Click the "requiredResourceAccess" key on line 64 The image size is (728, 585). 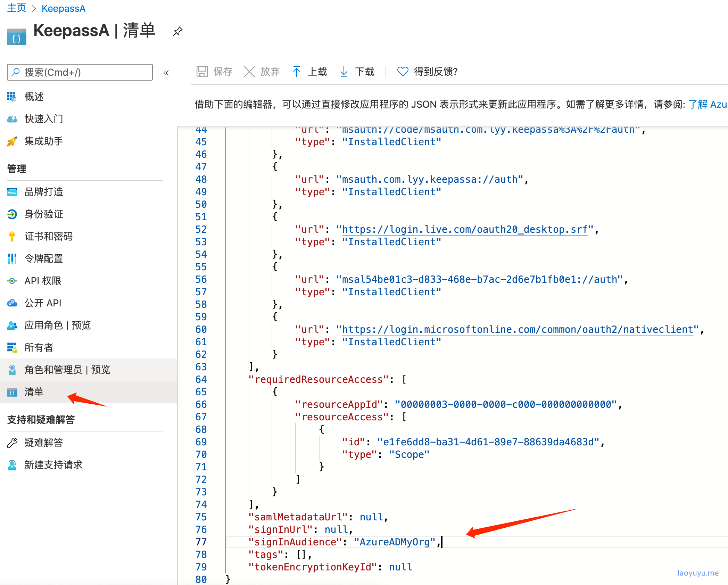click(x=318, y=379)
